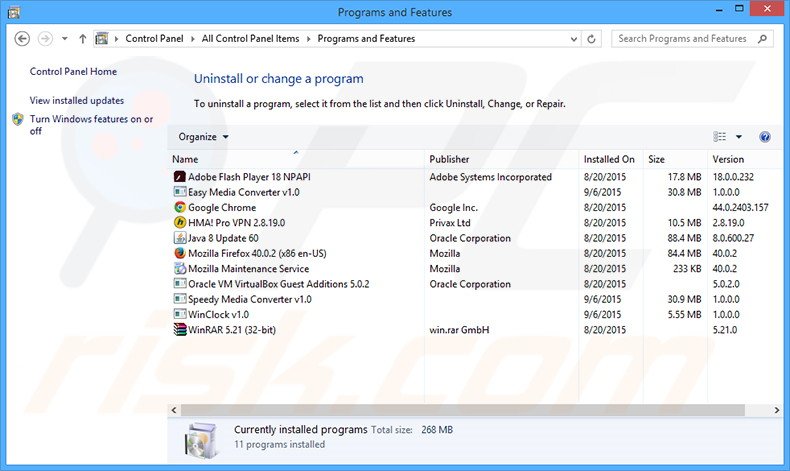Click the 88.4 MB size cell
Viewport: 790px width, 471px height.
click(x=684, y=238)
